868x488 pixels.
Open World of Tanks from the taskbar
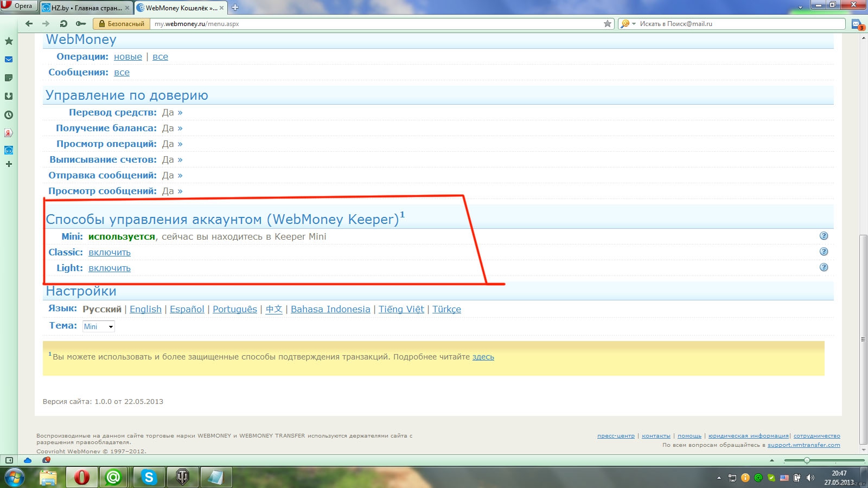pos(182,477)
